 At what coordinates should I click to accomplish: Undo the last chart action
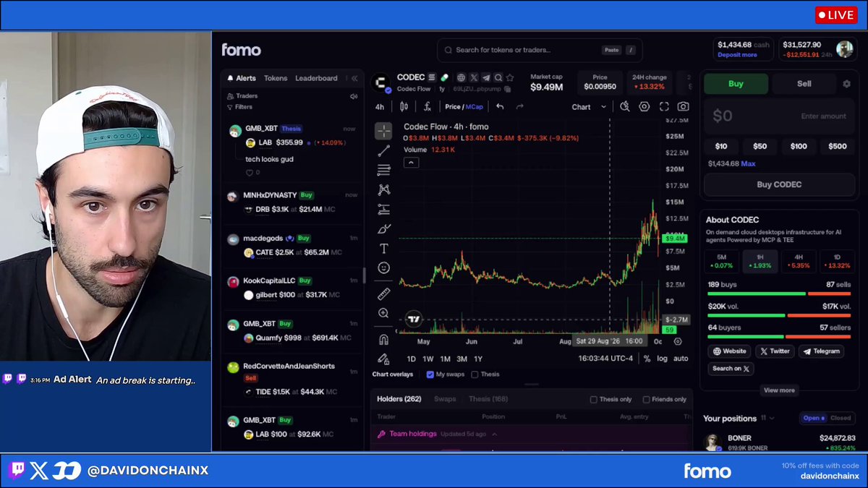tap(500, 106)
